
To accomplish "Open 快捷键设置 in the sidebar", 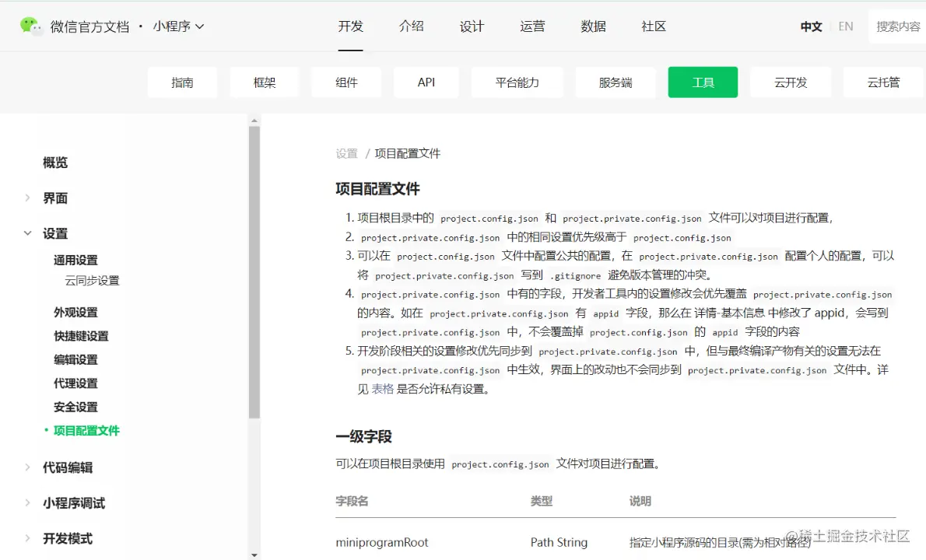I will [81, 336].
